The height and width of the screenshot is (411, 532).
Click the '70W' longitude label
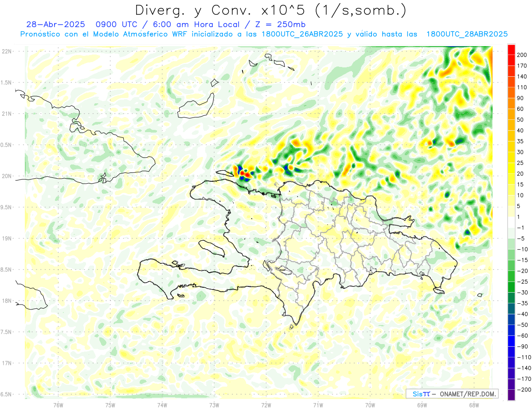370,405
